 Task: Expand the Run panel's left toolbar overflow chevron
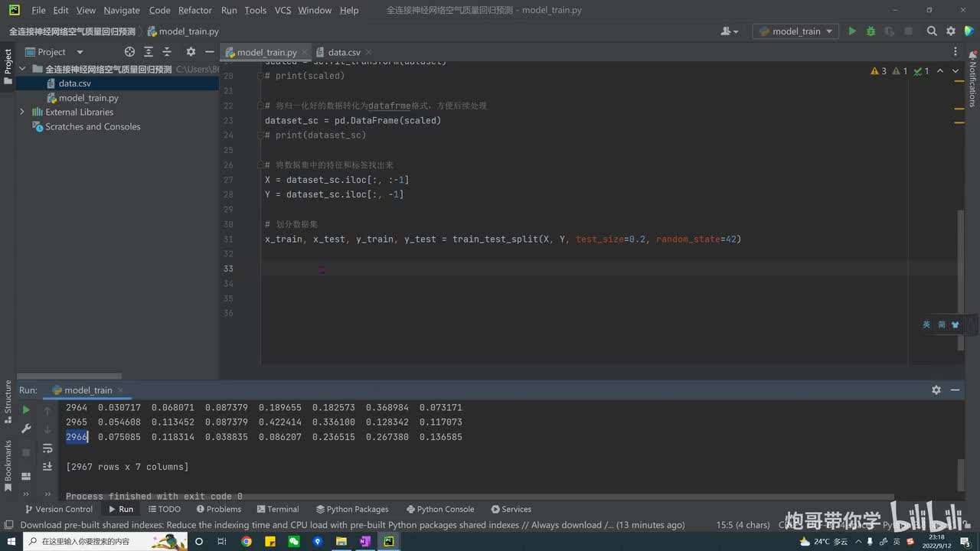point(26,494)
